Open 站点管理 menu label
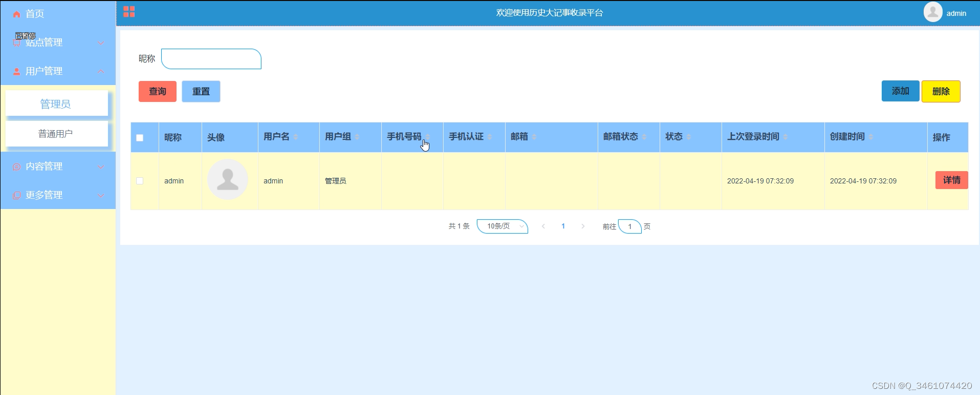The image size is (980, 395). tap(44, 43)
